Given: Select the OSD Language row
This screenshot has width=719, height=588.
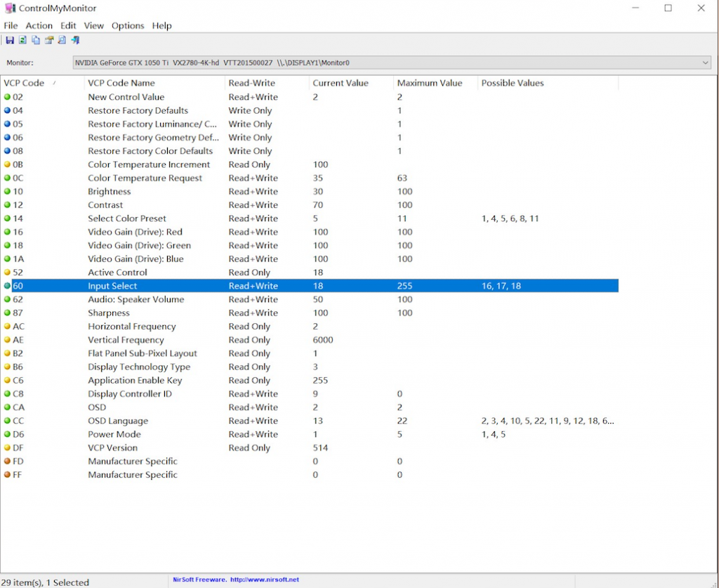Looking at the screenshot, I should [x=118, y=421].
